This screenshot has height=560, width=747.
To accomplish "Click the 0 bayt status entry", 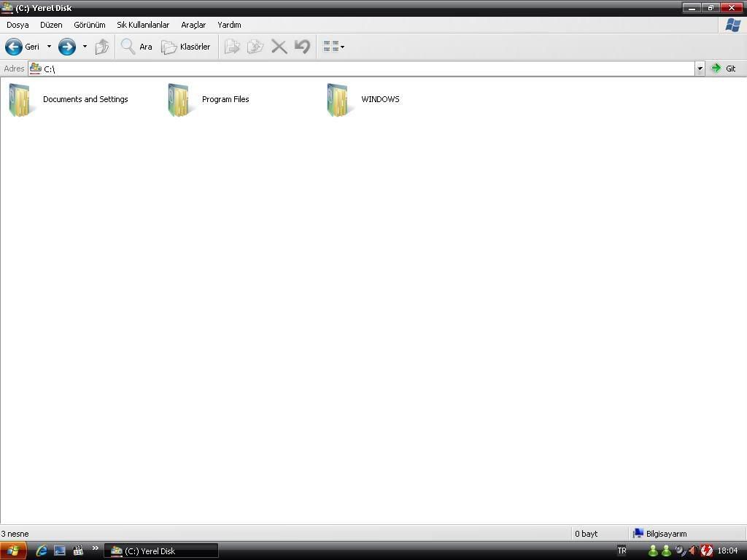I will point(586,534).
